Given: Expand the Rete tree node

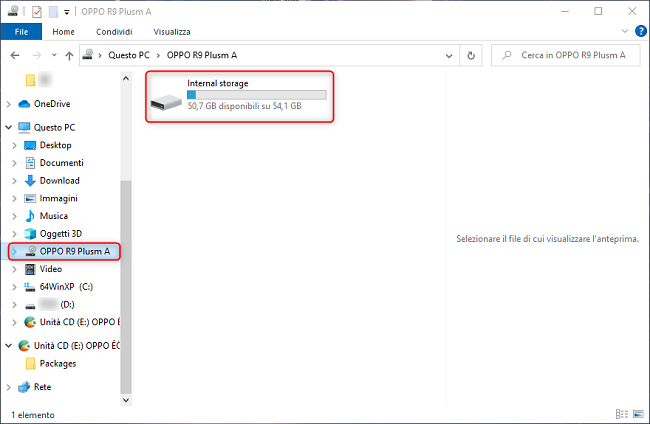Looking at the screenshot, I should (8, 387).
